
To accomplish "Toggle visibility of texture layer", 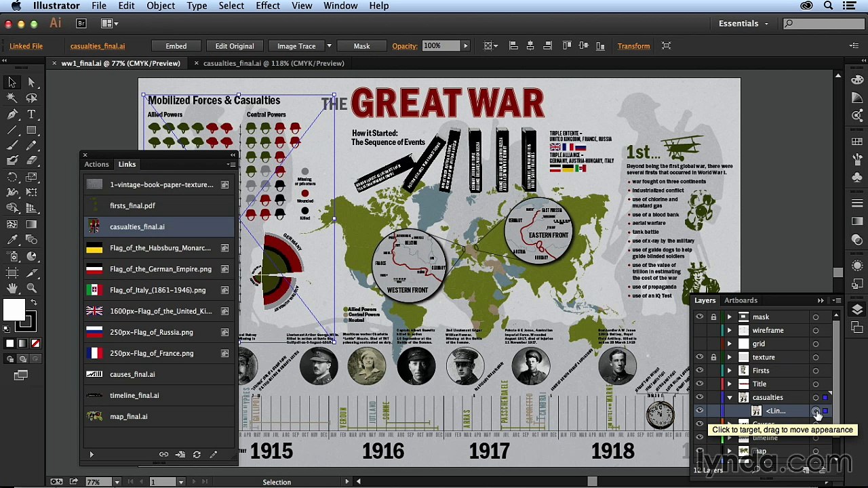I will (699, 357).
